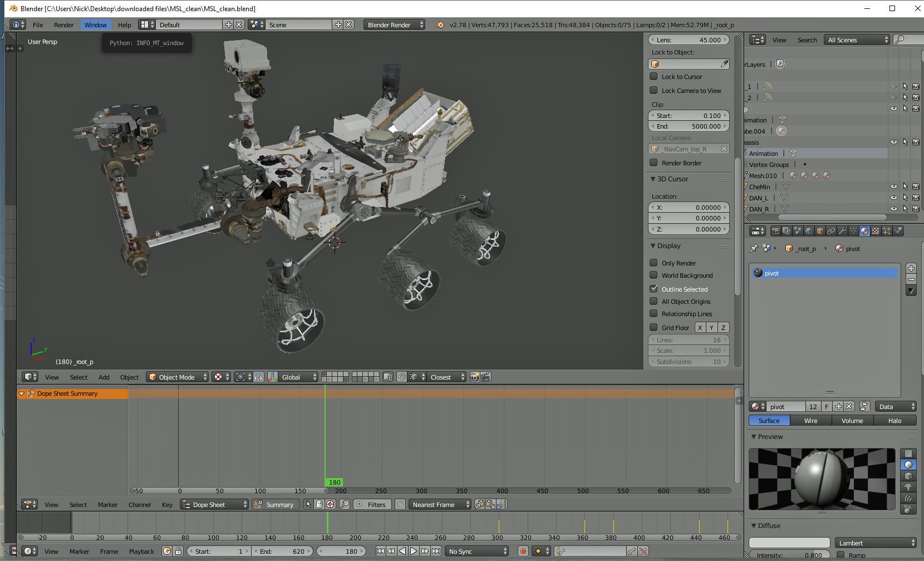The height and width of the screenshot is (561, 924).
Task: Open Global transform orientation dropdown
Action: (299, 377)
